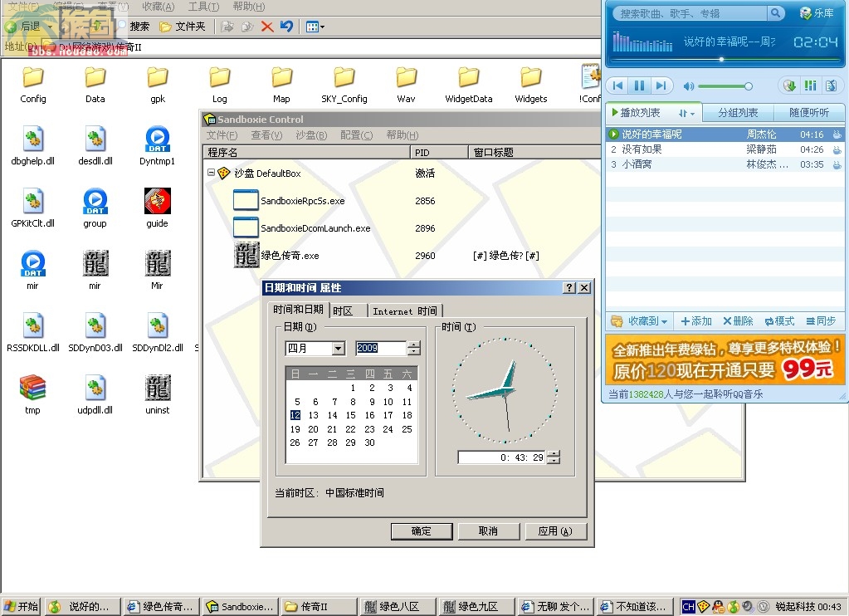849x616 pixels.
Task: Click the year stepper arrows beside 2009
Action: [x=413, y=348]
